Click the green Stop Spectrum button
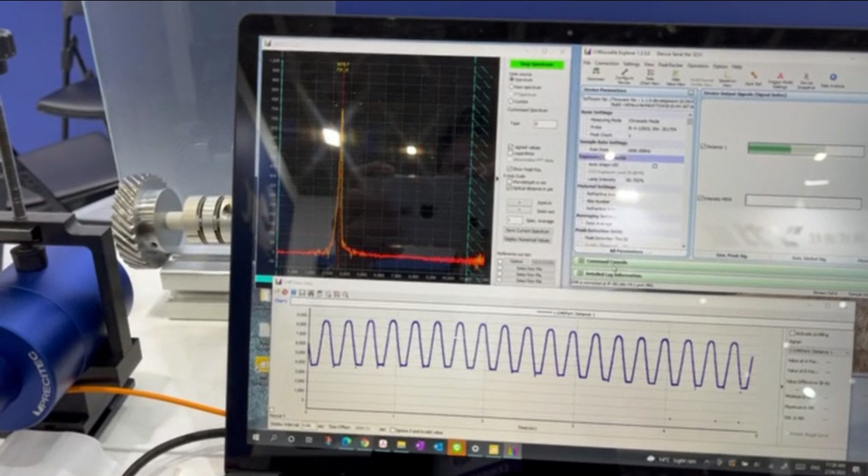The image size is (868, 476). pos(536,64)
